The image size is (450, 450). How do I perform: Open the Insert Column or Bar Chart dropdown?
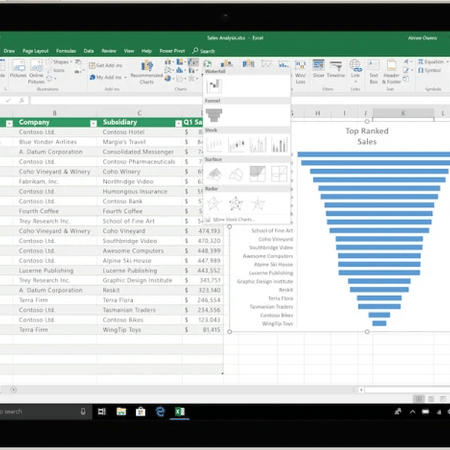[168, 62]
